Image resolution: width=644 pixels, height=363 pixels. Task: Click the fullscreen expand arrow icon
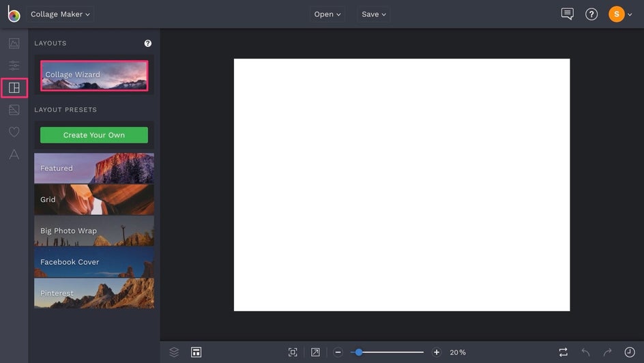(315, 352)
